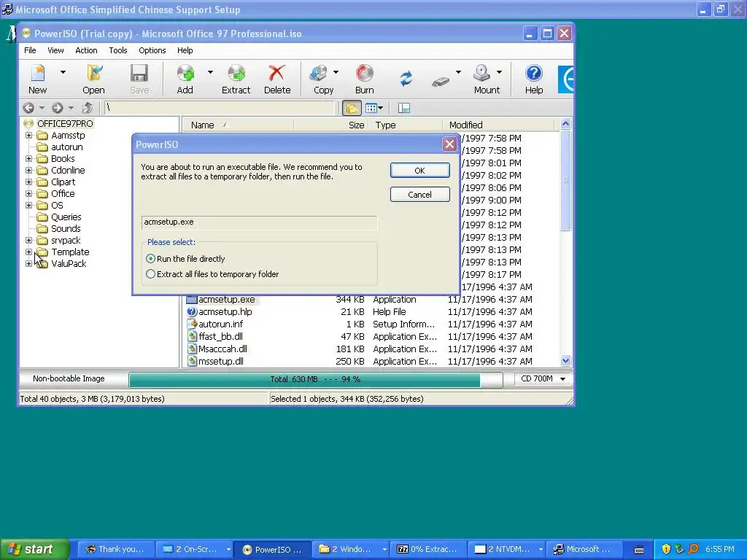The width and height of the screenshot is (747, 560).
Task: Open the Mount button dropdown arrow
Action: [499, 72]
